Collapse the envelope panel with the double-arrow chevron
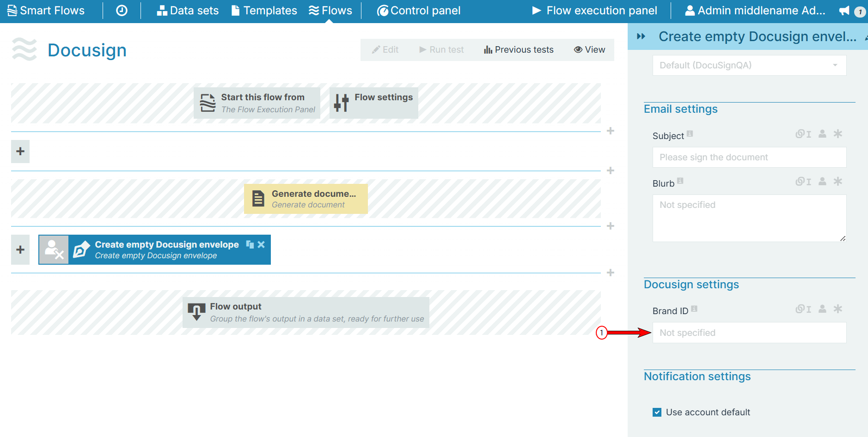 (x=642, y=36)
